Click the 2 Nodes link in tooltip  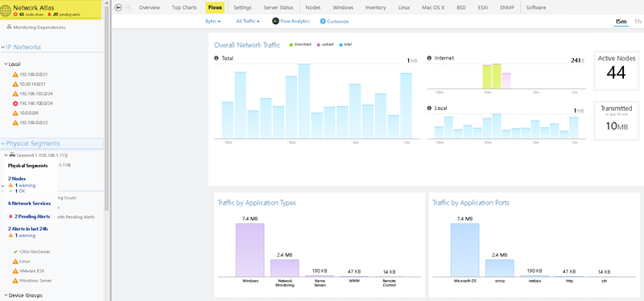click(x=17, y=179)
